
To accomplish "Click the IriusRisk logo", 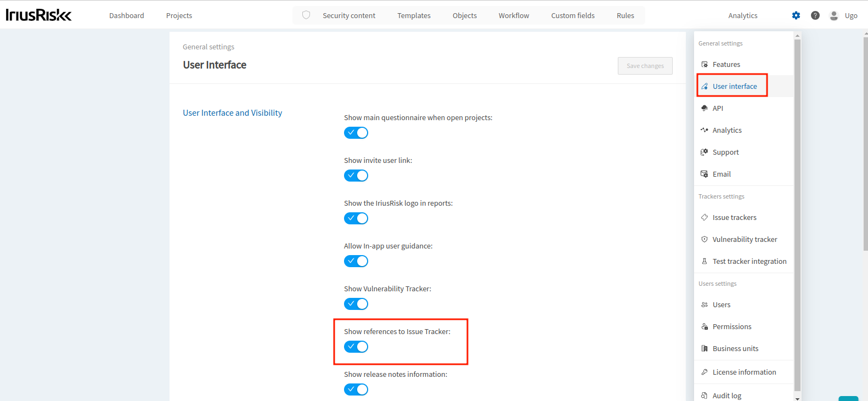I will click(38, 15).
